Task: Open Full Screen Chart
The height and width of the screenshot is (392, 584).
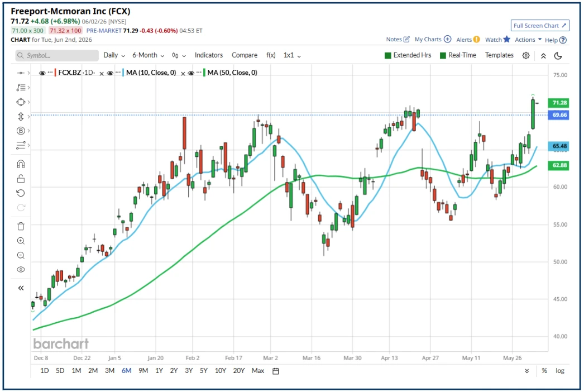Action: (540, 26)
